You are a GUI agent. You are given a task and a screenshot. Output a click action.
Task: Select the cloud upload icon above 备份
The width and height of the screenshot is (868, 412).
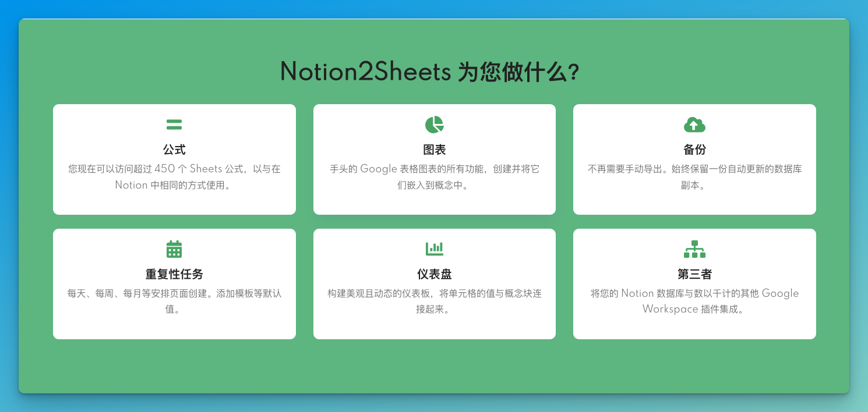[x=694, y=123]
